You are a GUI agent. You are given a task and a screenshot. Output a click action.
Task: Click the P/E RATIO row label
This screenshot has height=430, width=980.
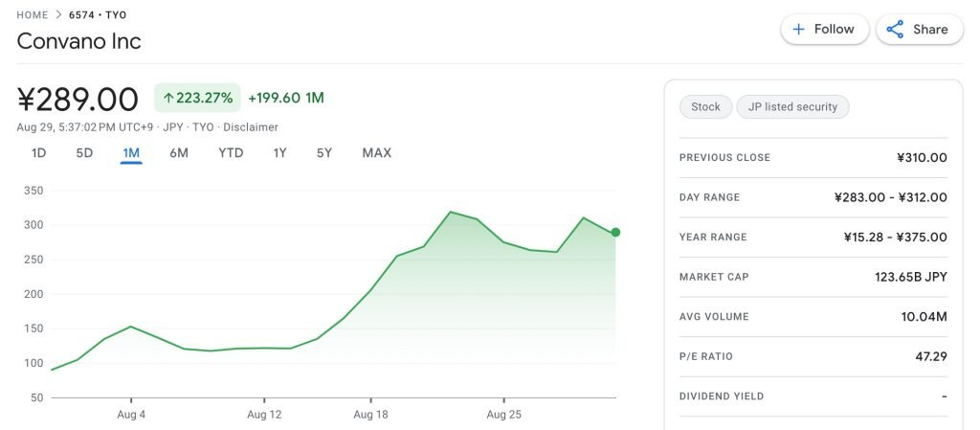coord(705,357)
